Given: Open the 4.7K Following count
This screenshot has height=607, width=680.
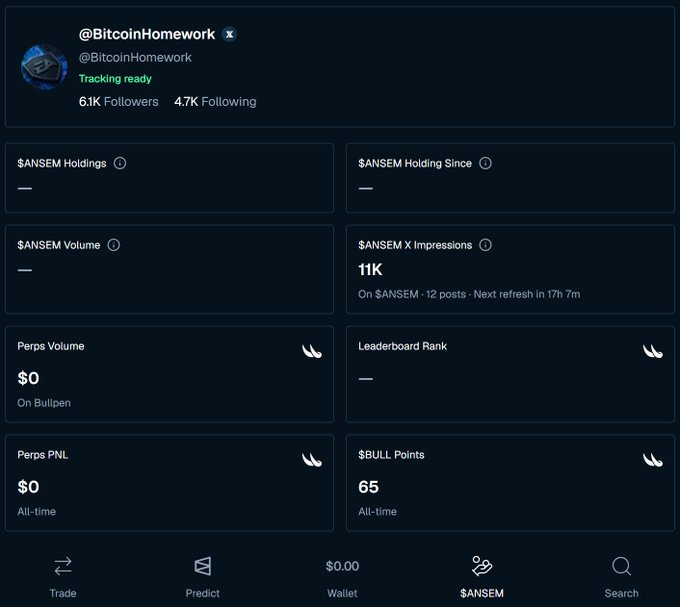Looking at the screenshot, I should [215, 101].
